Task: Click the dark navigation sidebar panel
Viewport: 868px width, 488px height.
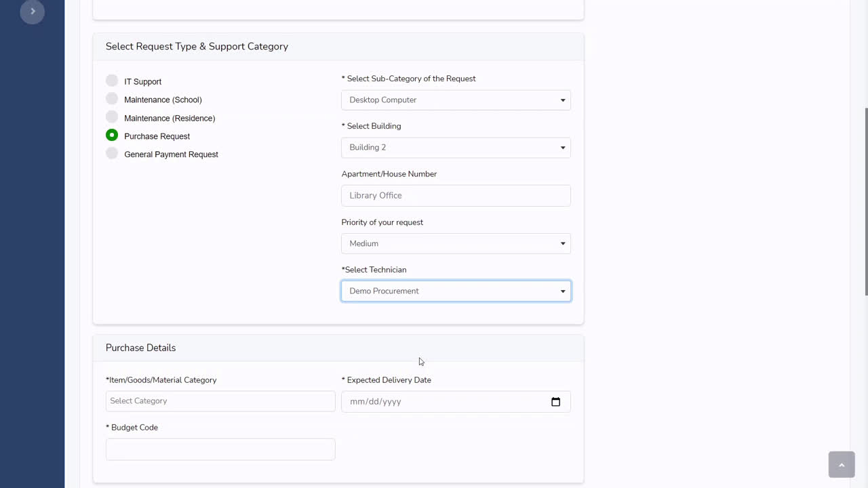Action: click(x=32, y=271)
